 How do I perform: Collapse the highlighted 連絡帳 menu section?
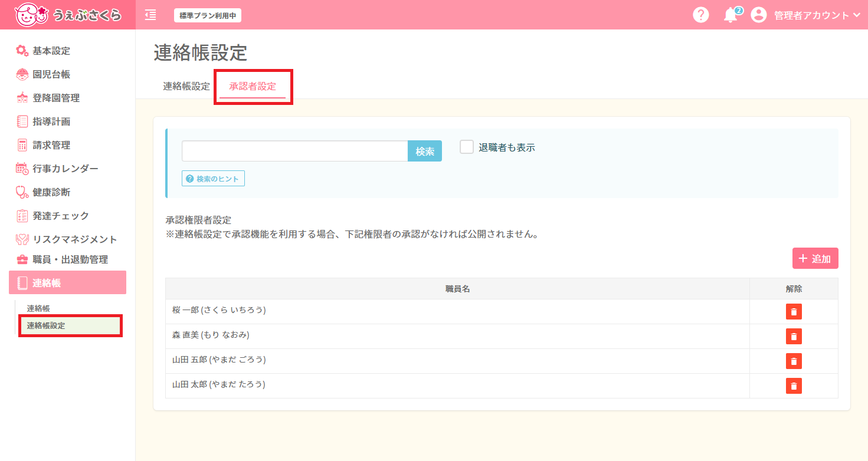click(68, 282)
